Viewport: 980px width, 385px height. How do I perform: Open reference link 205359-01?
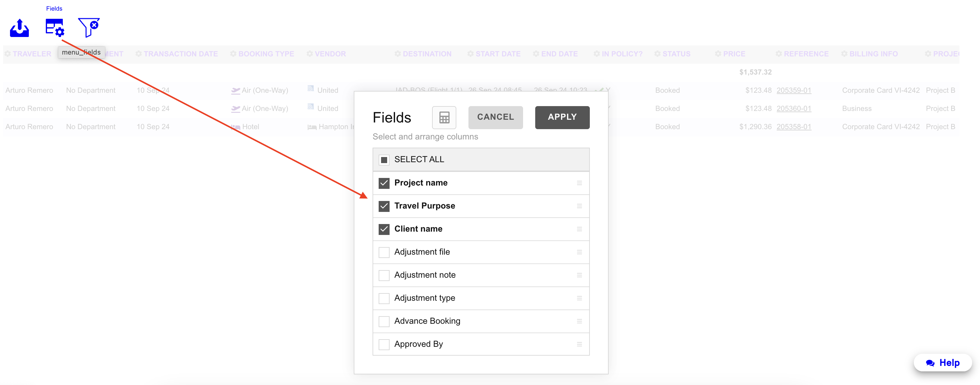[794, 90]
